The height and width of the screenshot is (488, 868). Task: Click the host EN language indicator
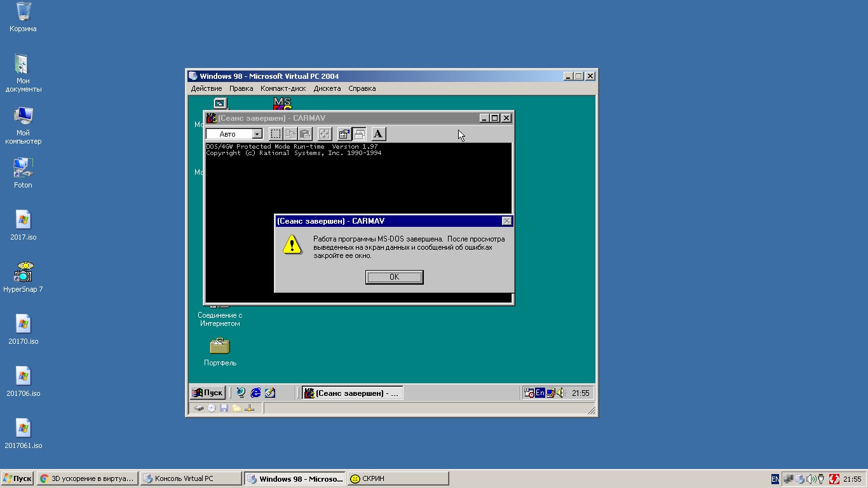click(x=775, y=479)
